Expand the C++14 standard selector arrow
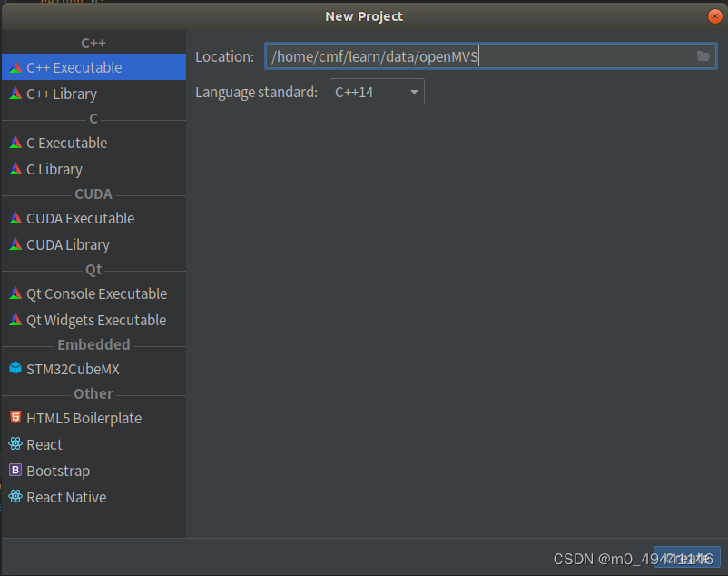This screenshot has height=576, width=728. point(414,91)
